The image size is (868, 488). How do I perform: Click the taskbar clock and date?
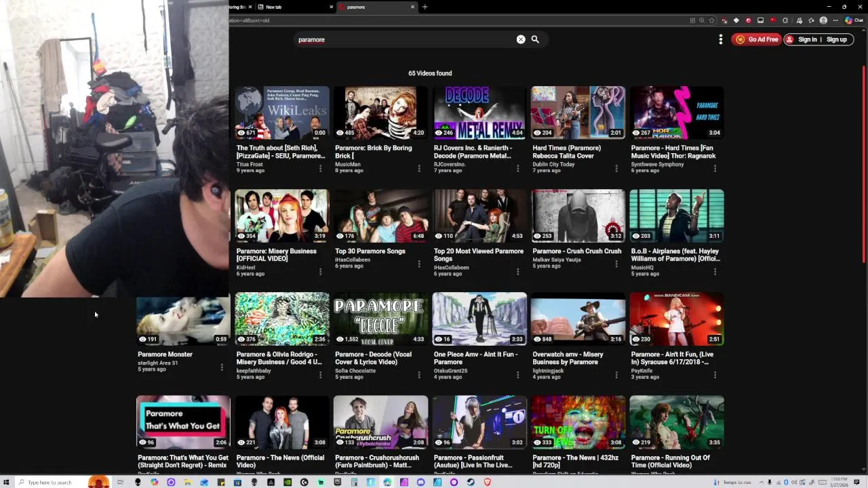click(x=840, y=482)
